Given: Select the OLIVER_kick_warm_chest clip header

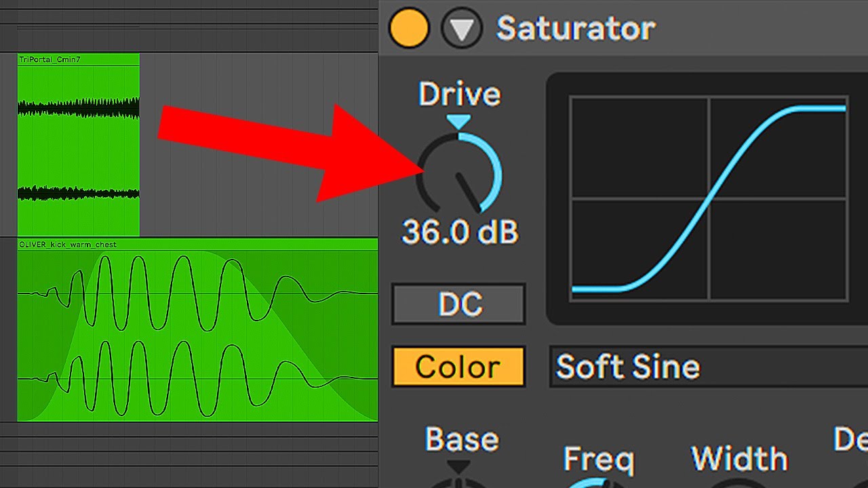Looking at the screenshot, I should pyautogui.click(x=197, y=244).
